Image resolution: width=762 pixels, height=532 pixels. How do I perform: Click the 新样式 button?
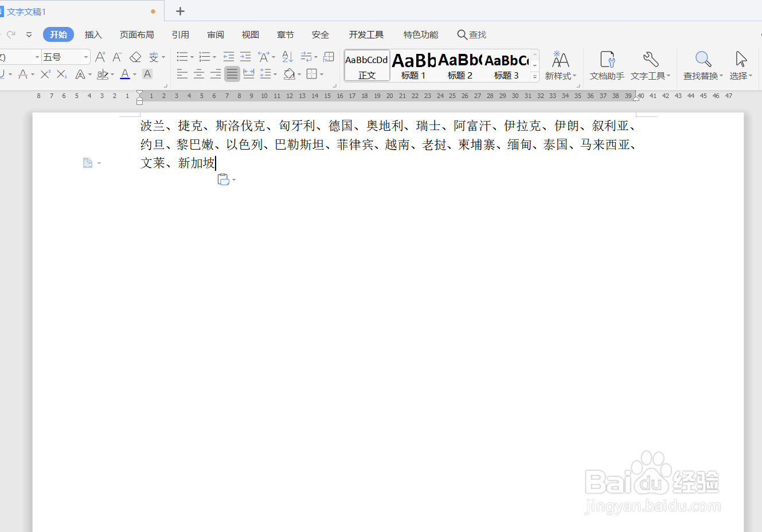(560, 66)
